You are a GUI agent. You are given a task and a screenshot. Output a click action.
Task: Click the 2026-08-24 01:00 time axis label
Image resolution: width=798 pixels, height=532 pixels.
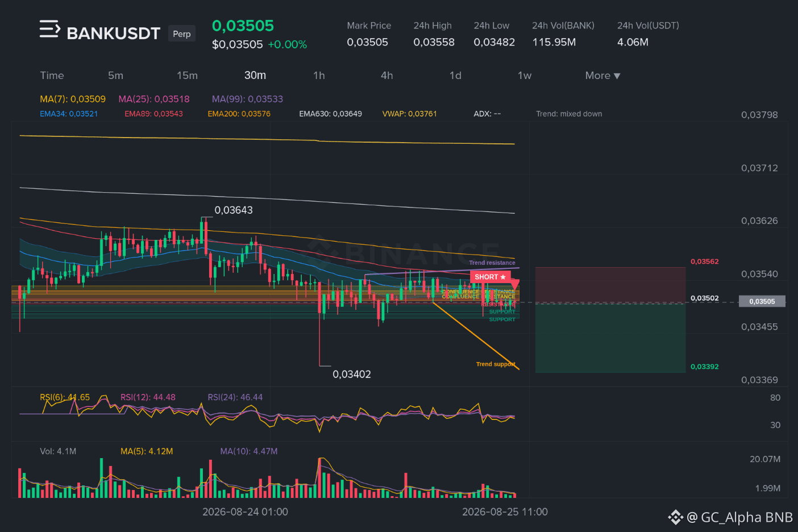245,512
